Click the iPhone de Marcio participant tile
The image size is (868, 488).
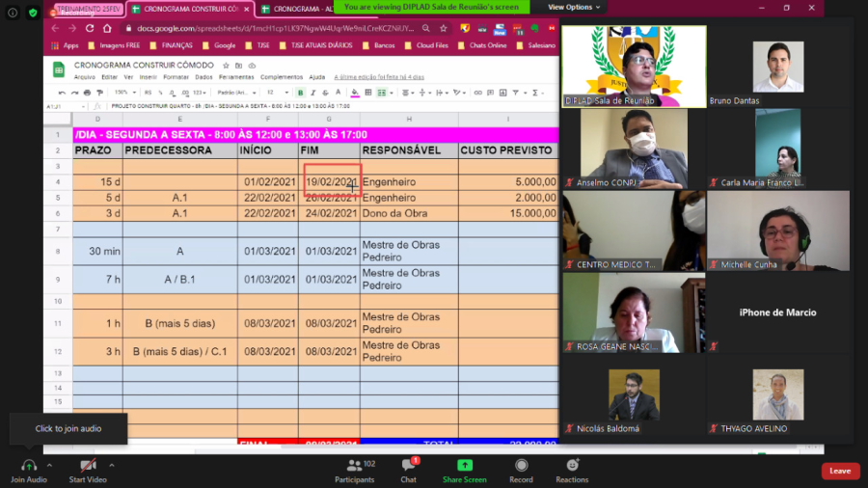pyautogui.click(x=777, y=312)
